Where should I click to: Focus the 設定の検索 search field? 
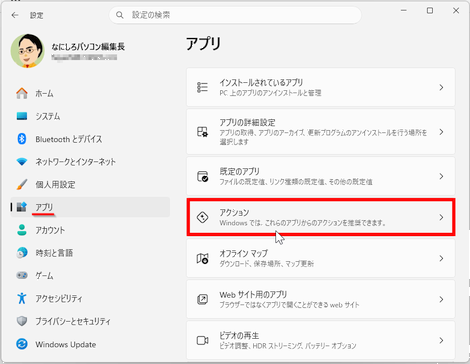point(235,15)
